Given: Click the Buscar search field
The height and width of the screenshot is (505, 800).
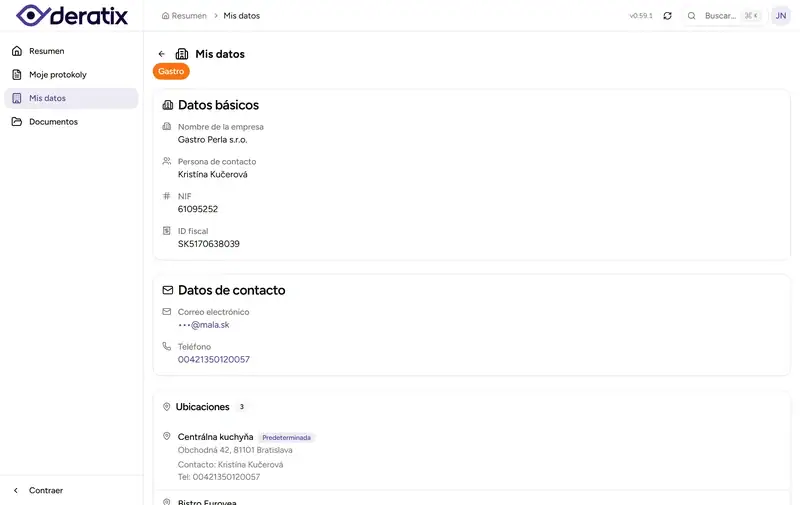Looking at the screenshot, I should (720, 16).
